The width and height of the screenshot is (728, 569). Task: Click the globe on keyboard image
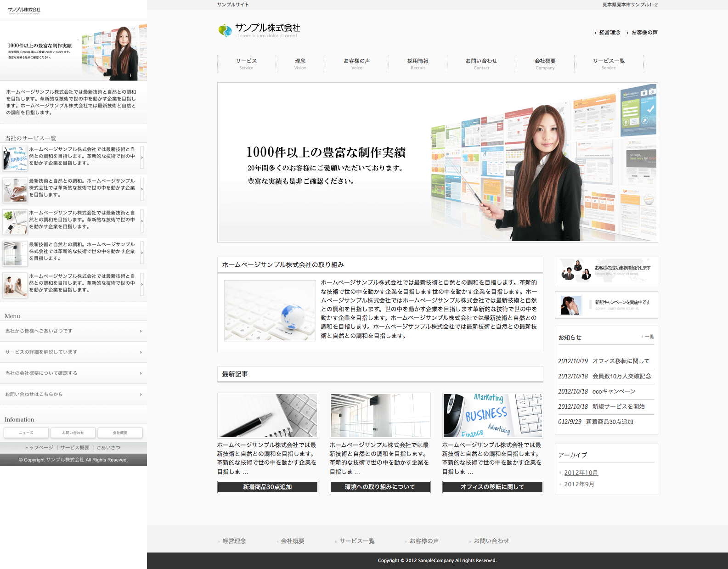[270, 310]
